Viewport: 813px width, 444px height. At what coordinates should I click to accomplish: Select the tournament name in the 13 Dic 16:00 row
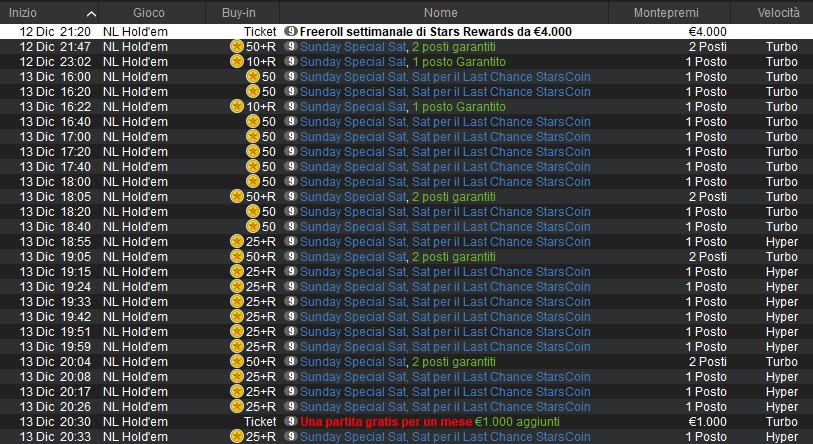(445, 77)
